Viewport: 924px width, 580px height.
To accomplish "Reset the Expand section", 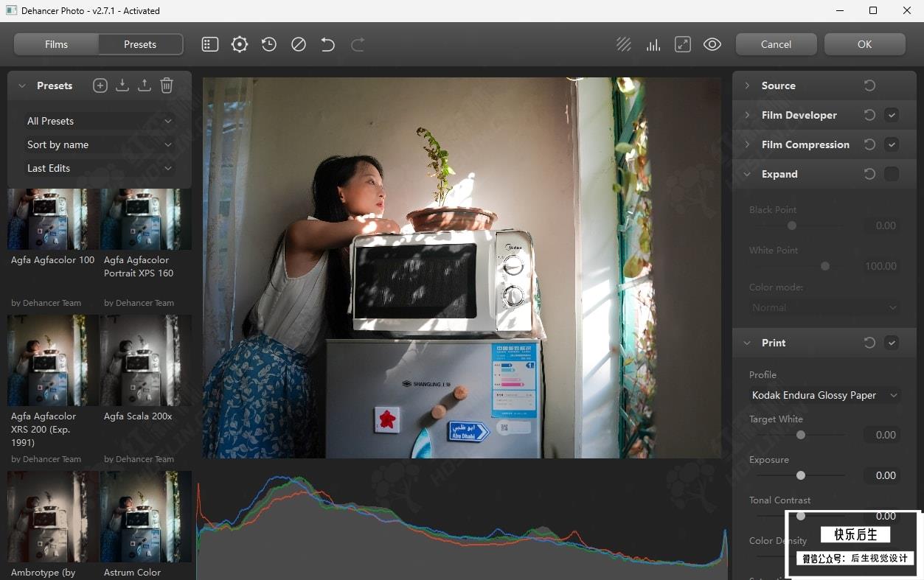I will 870,174.
